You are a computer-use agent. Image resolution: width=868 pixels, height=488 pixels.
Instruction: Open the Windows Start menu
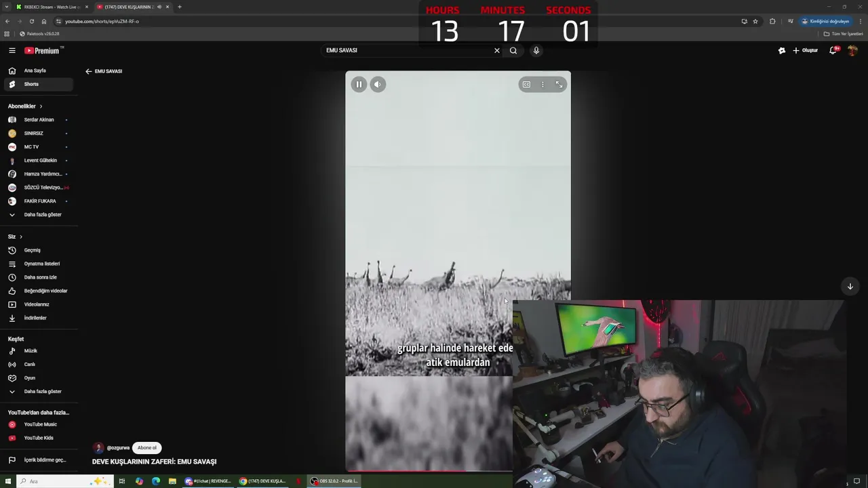tap(8, 481)
